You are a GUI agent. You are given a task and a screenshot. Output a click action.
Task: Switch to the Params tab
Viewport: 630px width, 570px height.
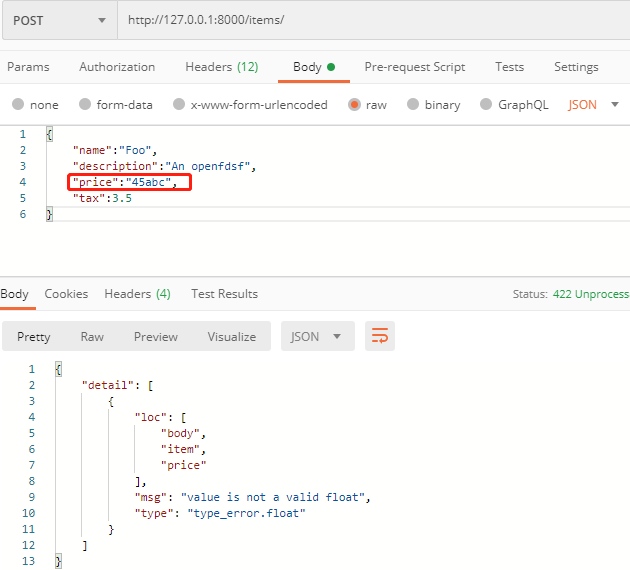[28, 67]
